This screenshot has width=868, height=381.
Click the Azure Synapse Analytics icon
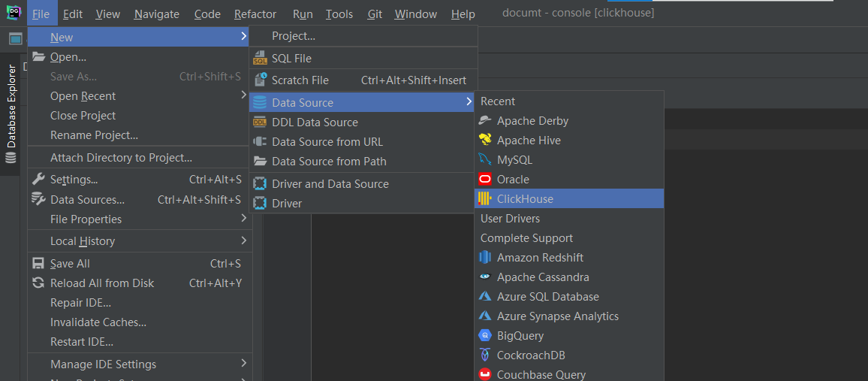pyautogui.click(x=486, y=316)
